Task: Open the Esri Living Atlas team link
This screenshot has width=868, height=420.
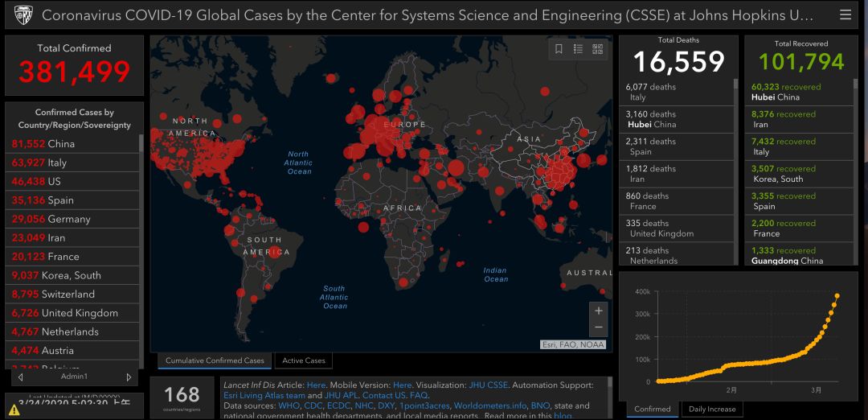Action: [264, 395]
